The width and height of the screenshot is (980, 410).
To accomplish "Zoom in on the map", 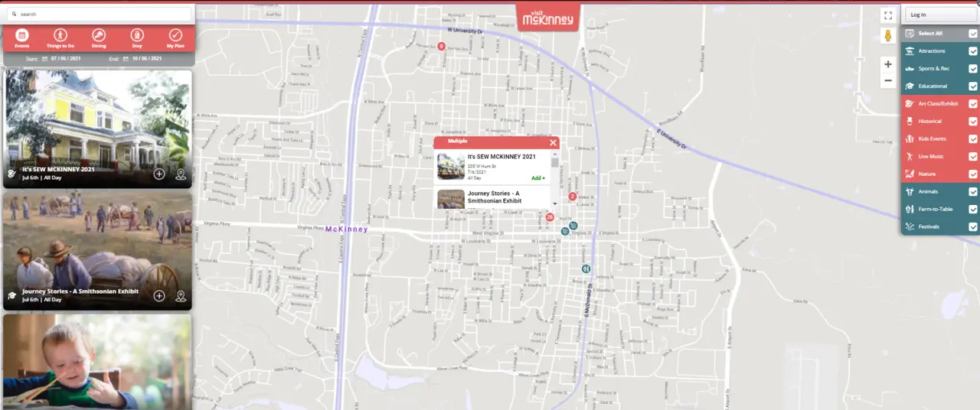I will 888,64.
